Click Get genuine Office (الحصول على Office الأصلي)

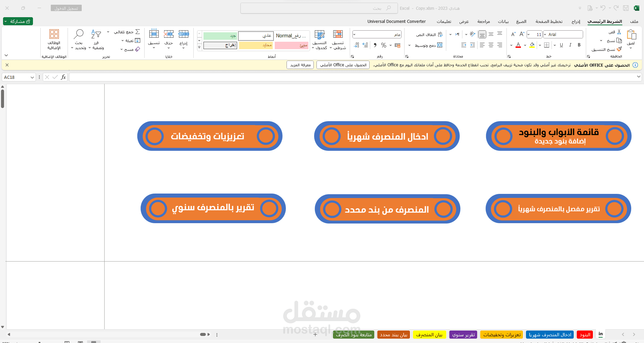point(343,65)
